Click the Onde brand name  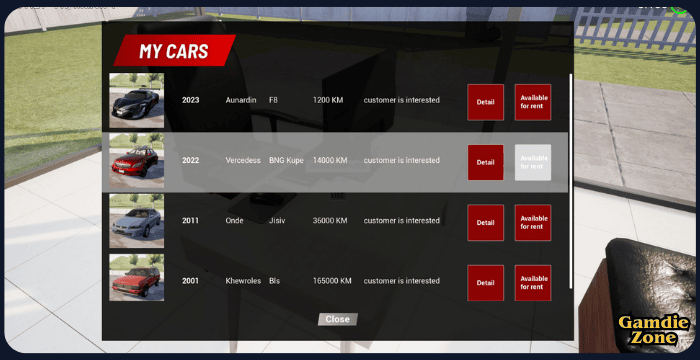[234, 221]
